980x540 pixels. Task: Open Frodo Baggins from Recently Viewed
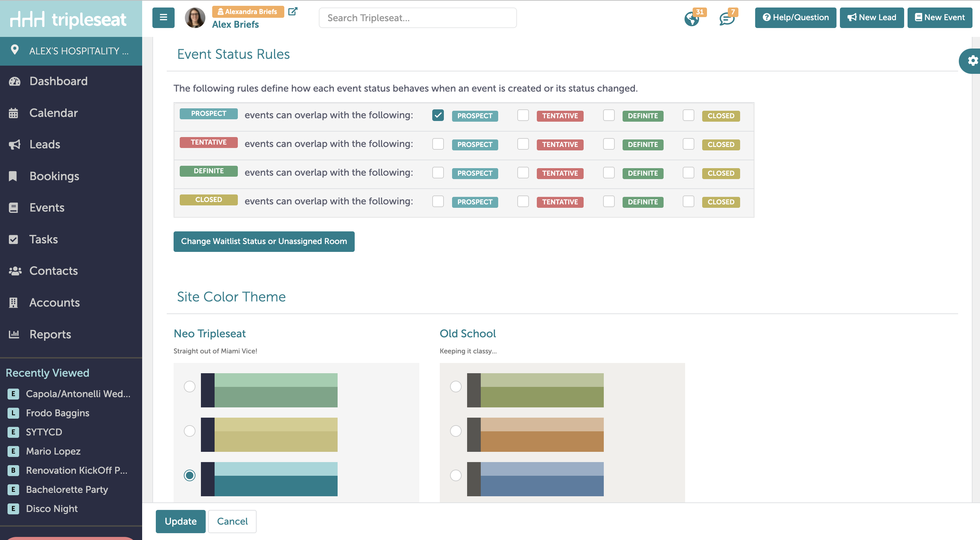tap(57, 413)
